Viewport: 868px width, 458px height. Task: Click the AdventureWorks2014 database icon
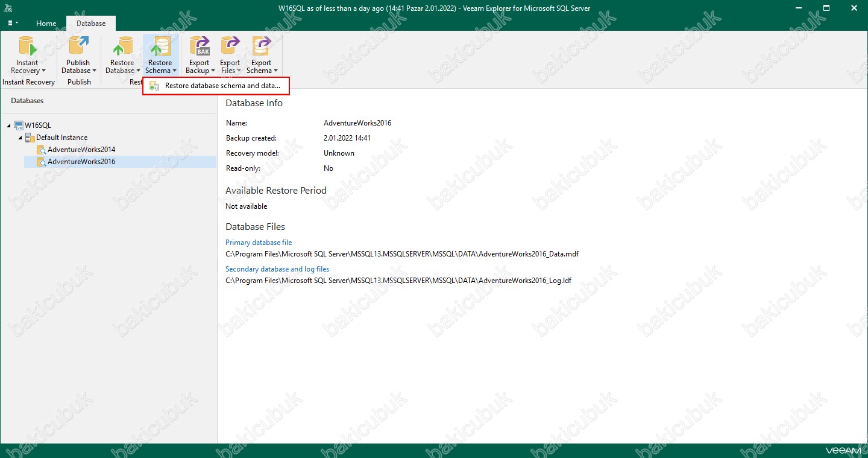pos(41,150)
